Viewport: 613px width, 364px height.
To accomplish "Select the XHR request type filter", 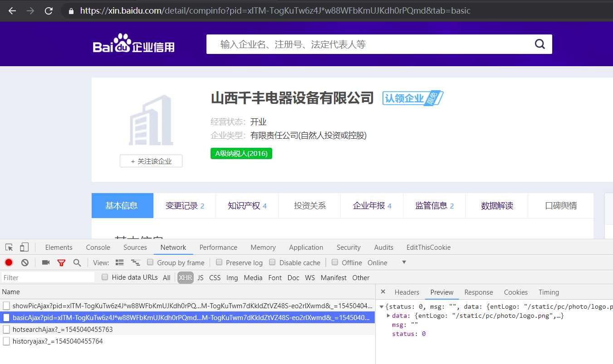I will 185,277.
